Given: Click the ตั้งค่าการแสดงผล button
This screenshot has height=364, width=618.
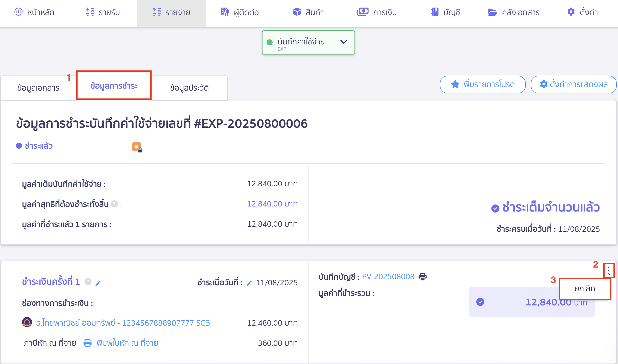Looking at the screenshot, I should [x=574, y=85].
